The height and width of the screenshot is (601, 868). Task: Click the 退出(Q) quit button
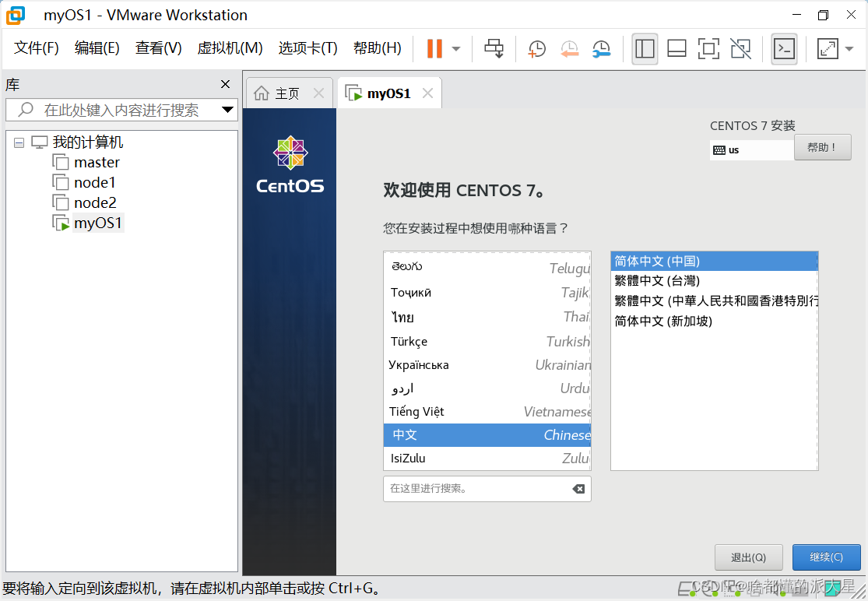coord(748,557)
